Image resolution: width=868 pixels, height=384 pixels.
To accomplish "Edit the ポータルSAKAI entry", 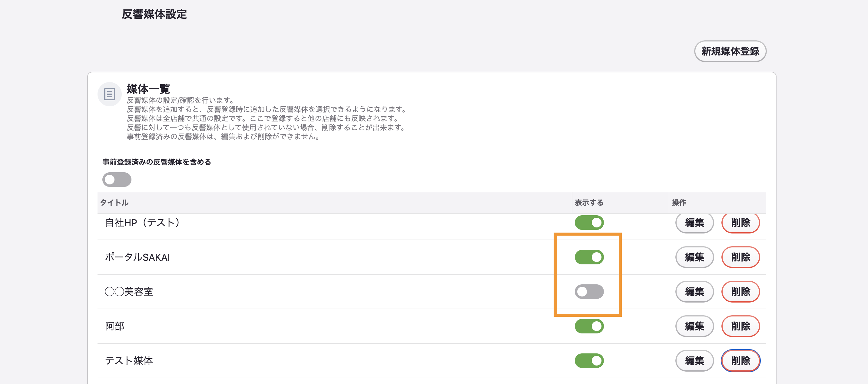I will (694, 257).
